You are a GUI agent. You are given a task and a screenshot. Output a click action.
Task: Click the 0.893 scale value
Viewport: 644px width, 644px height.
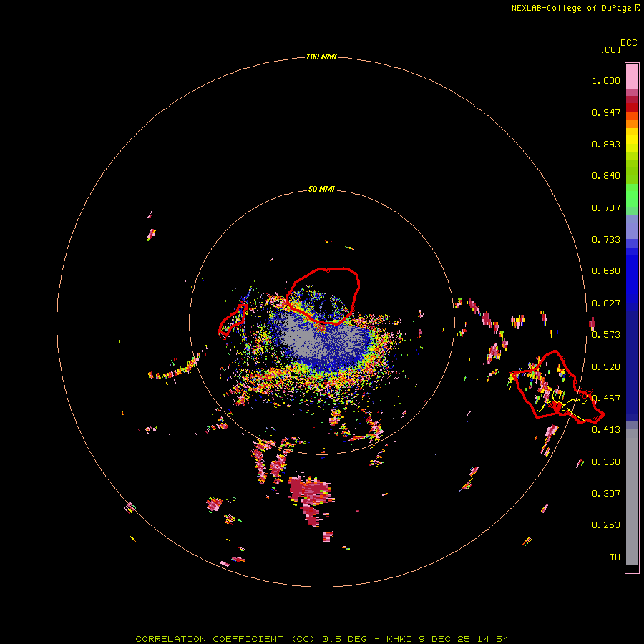(x=606, y=144)
